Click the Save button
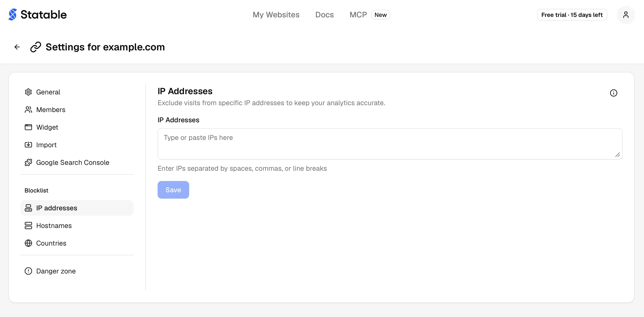 (x=173, y=190)
